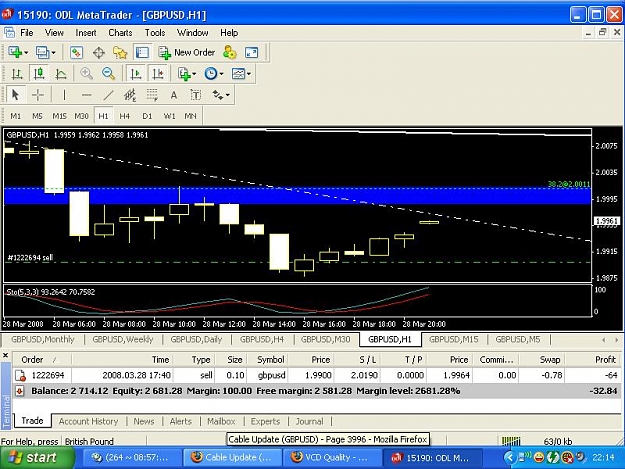625x469 pixels.
Task: Open VCD Quality Firefox taskbar item
Action: click(332, 458)
